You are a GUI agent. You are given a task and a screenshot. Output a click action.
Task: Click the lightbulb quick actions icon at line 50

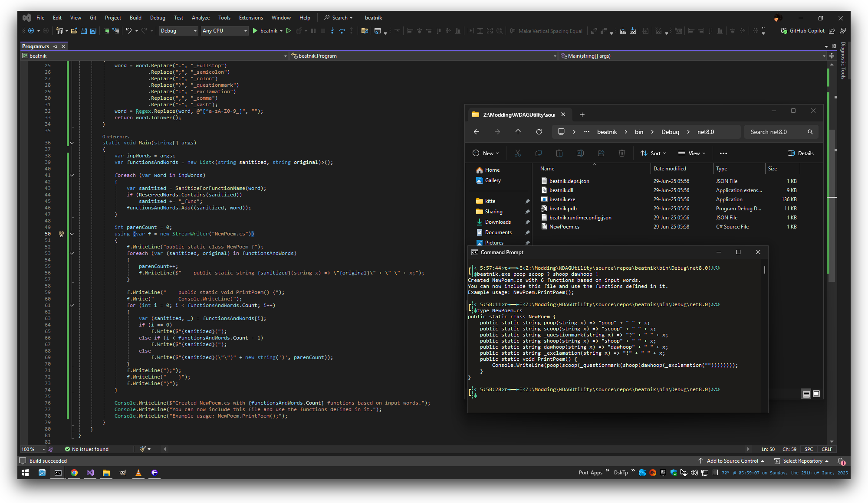click(61, 234)
